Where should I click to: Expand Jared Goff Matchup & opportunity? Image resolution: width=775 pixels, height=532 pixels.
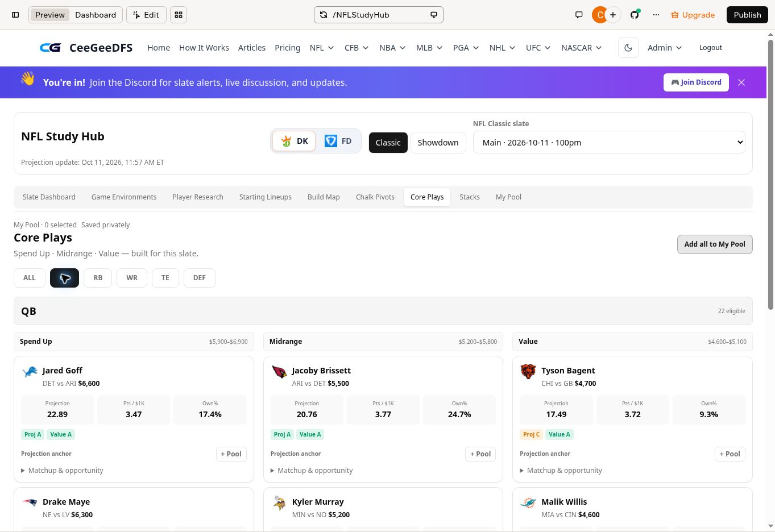[x=63, y=471]
